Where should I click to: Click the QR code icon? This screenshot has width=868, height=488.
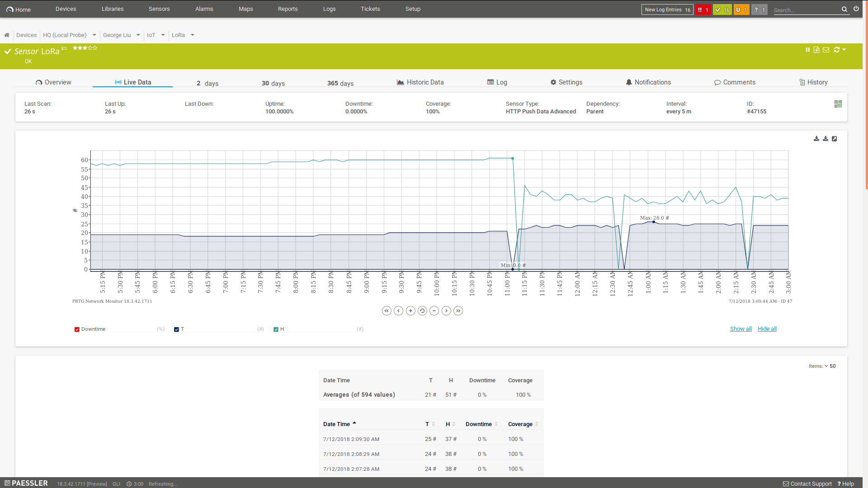coord(838,104)
